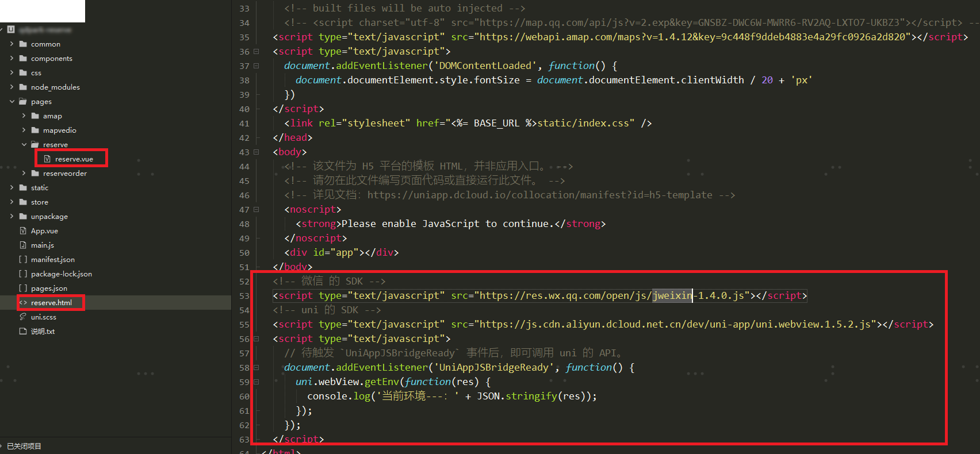Open package-lock.json from the file tree
The width and height of the screenshot is (980, 454).
click(x=62, y=274)
